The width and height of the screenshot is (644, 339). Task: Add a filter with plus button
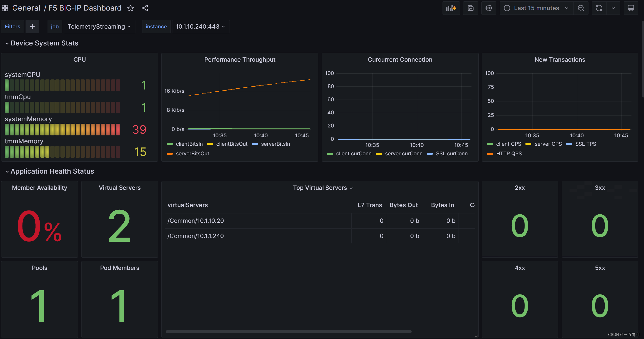tap(32, 26)
